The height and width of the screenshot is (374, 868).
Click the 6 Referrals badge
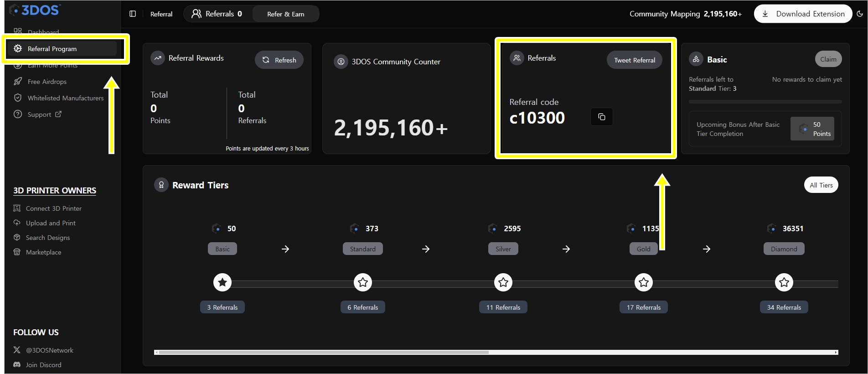(363, 307)
